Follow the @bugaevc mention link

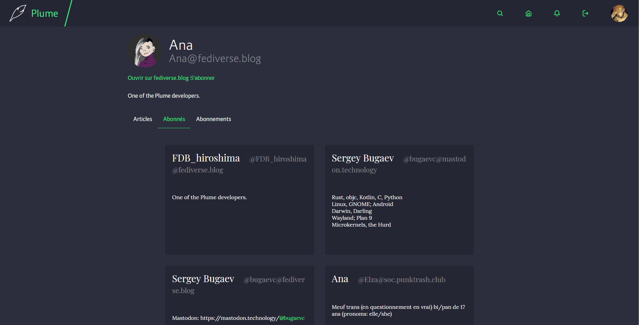pyautogui.click(x=292, y=318)
